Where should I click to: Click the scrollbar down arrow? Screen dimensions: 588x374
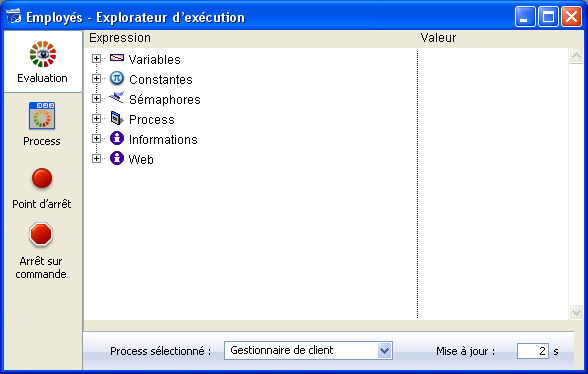pos(576,312)
